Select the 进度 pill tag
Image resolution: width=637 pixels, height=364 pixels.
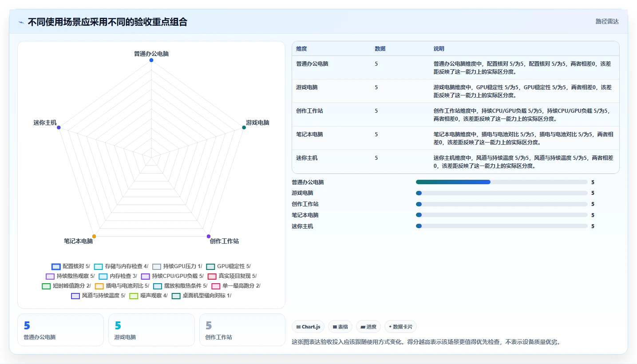(x=368, y=327)
